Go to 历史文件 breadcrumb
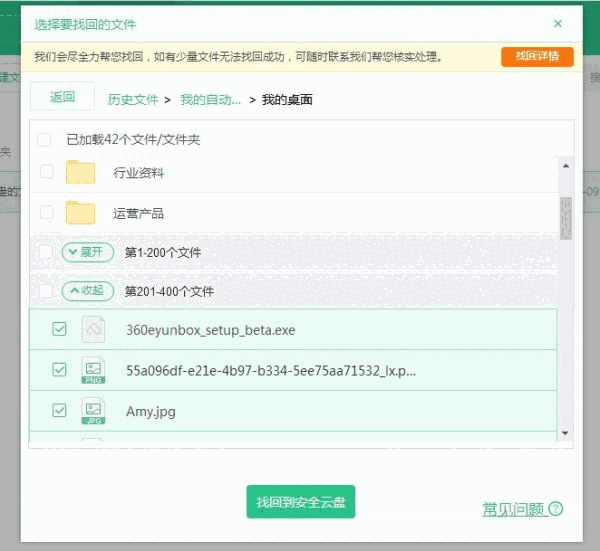Image resolution: width=600 pixels, height=551 pixels. click(x=132, y=99)
